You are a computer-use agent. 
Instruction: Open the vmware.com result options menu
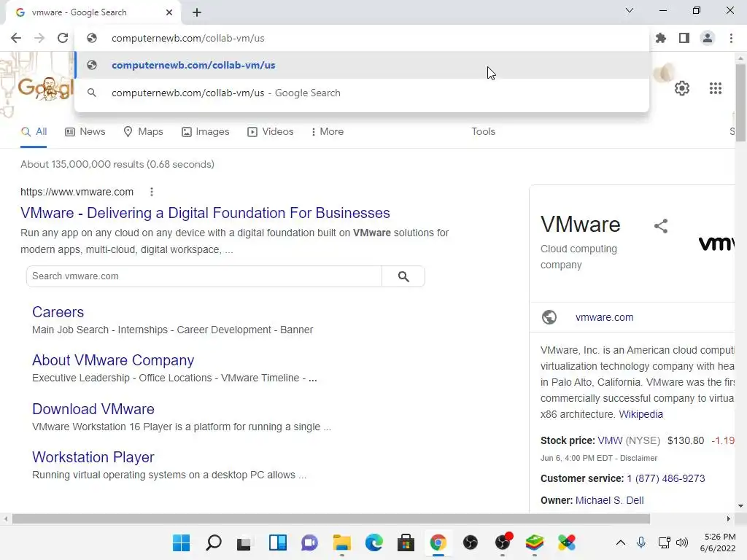152,192
